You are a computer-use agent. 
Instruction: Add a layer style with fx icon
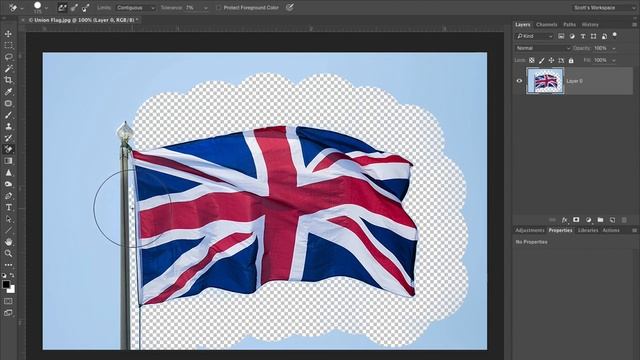pyautogui.click(x=564, y=220)
